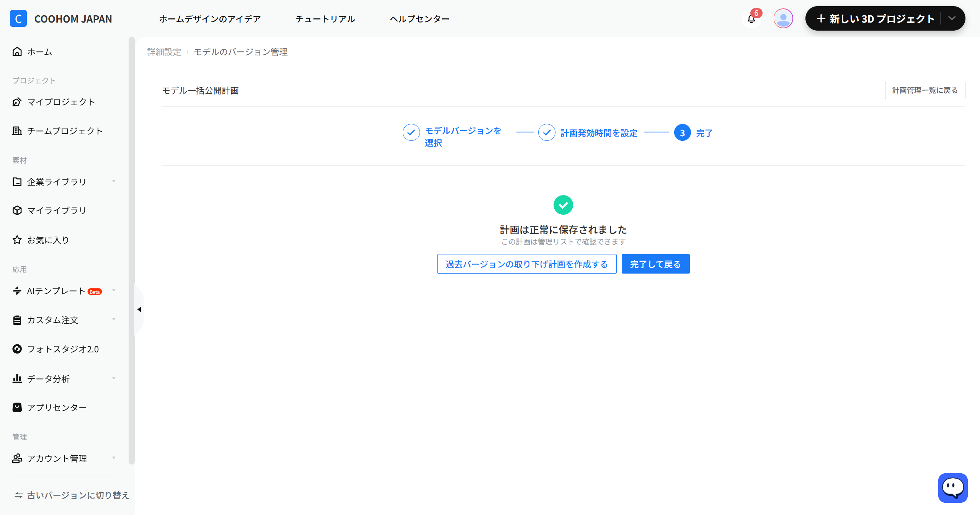This screenshot has width=980, height=515.
Task: Click the step two checkmark circle
Action: coord(547,132)
